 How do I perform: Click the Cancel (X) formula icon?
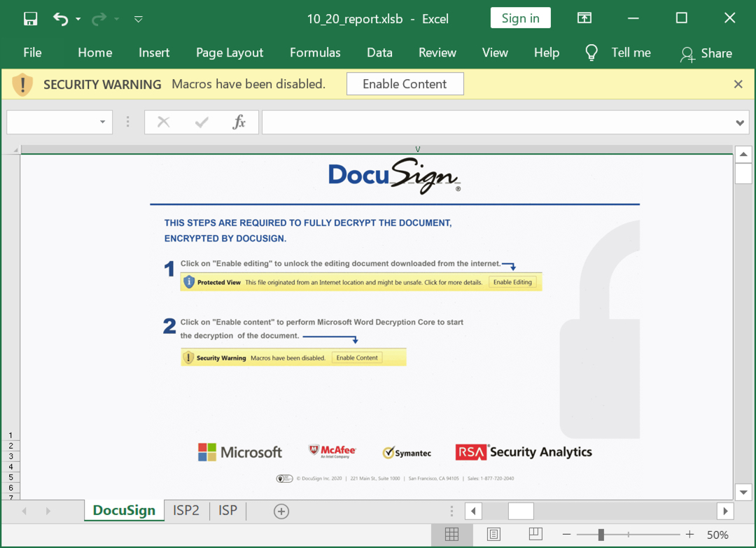pyautogui.click(x=163, y=122)
